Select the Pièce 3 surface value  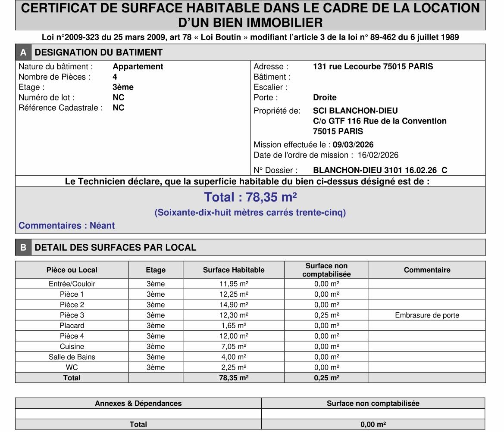234,315
